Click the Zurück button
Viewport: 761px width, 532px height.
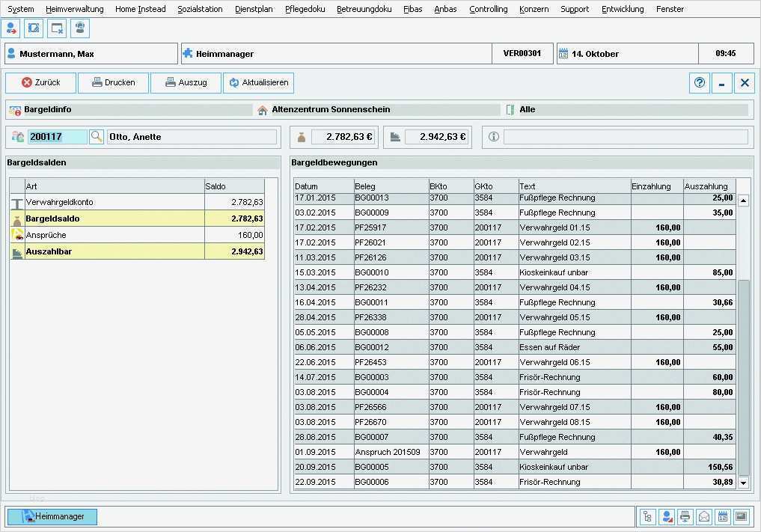click(x=40, y=82)
